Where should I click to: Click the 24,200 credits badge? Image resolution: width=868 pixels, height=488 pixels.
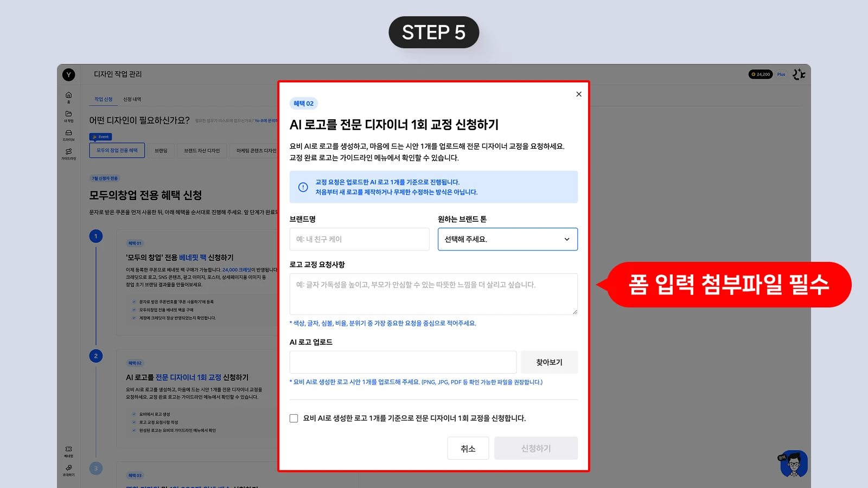tap(761, 74)
